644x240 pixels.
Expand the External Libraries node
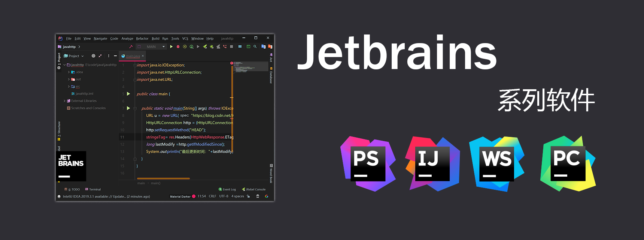pos(64,101)
